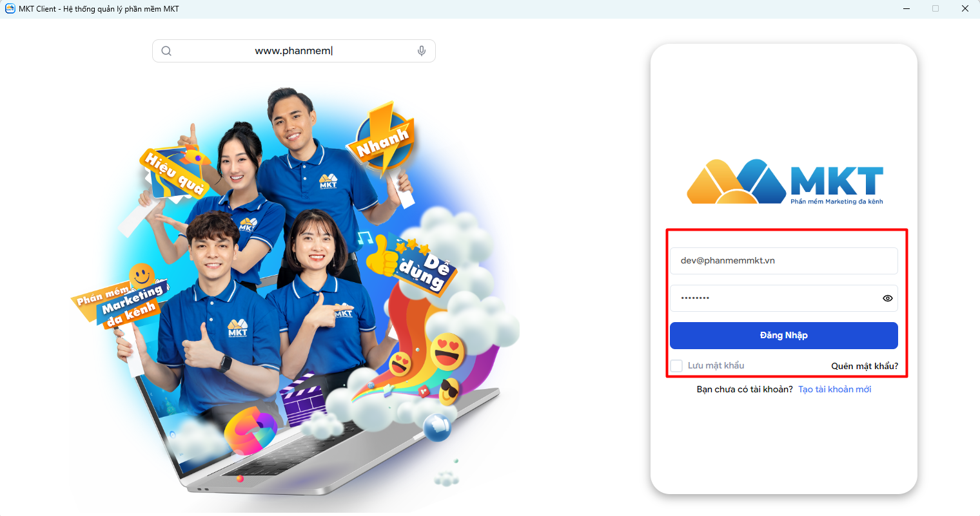Minimize the MKT Client window
The width and height of the screenshot is (980, 516).
click(x=907, y=8)
